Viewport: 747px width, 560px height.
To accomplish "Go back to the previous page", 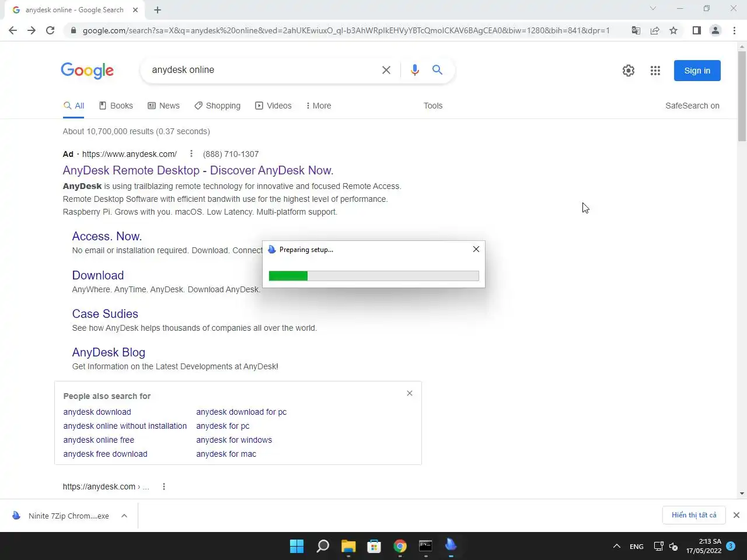I will [13, 30].
